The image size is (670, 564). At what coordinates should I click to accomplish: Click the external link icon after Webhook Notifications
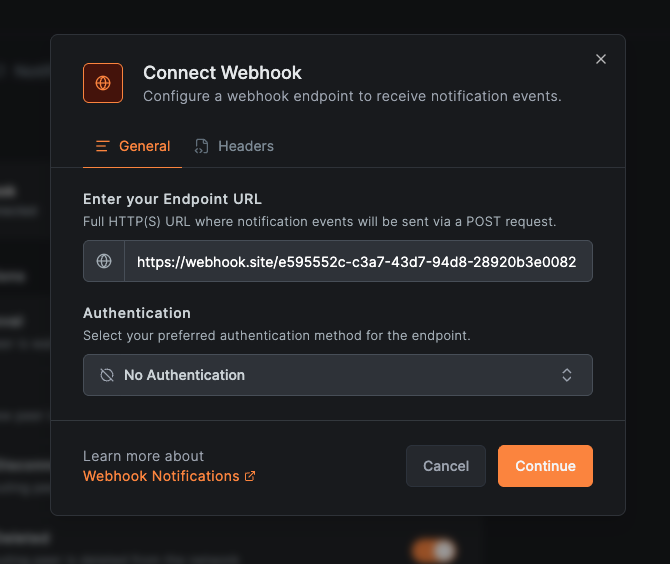[250, 476]
